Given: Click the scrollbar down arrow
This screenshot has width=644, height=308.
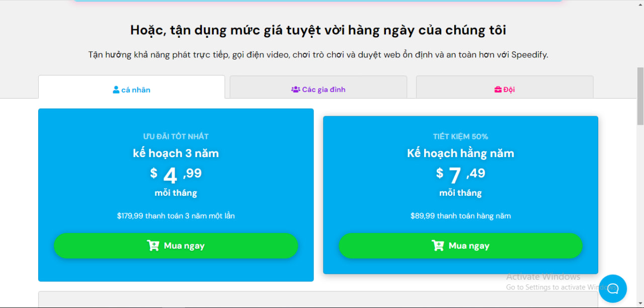Looking at the screenshot, I should 639,303.
